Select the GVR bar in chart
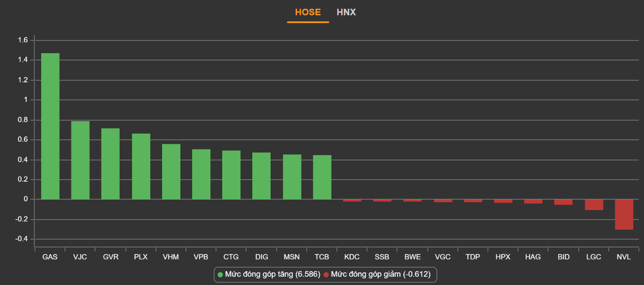The width and height of the screenshot is (644, 285). coord(111,164)
